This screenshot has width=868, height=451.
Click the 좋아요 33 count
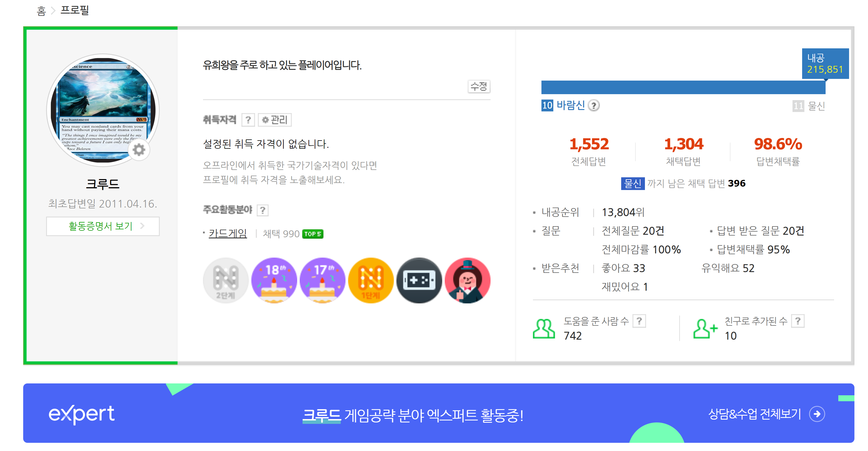pos(623,268)
